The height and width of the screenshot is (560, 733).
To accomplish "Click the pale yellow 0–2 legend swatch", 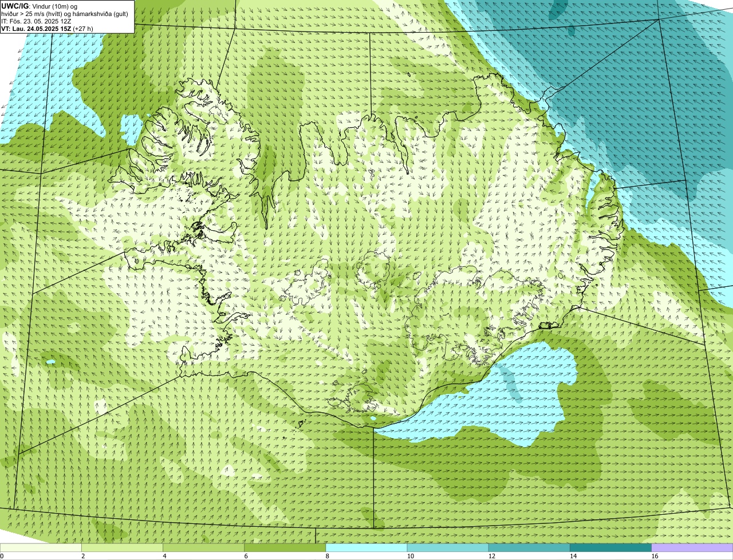I will click(41, 547).
